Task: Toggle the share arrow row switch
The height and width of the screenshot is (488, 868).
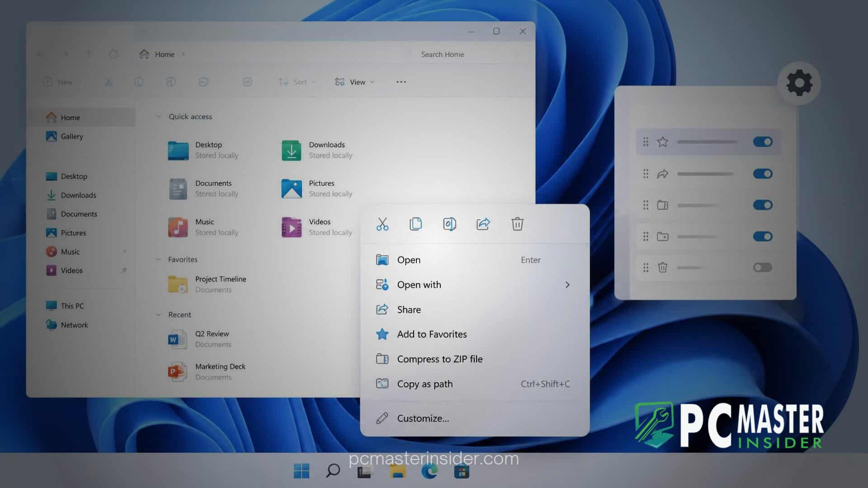Action: (763, 174)
